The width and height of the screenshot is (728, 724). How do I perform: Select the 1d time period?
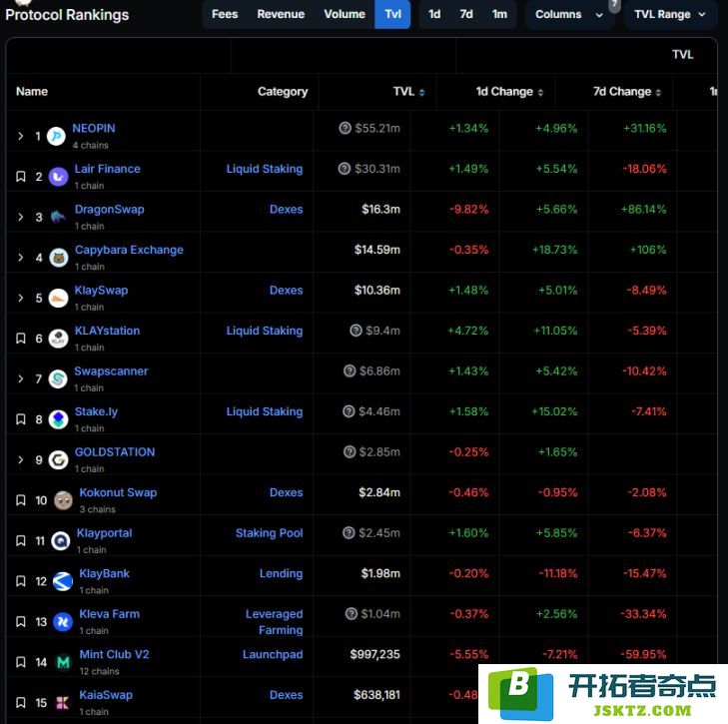(x=434, y=14)
